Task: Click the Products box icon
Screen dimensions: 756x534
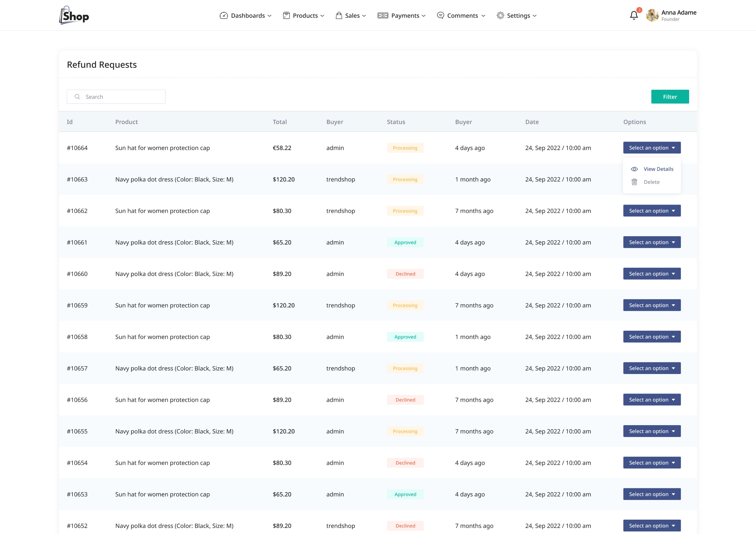Action: click(x=286, y=15)
